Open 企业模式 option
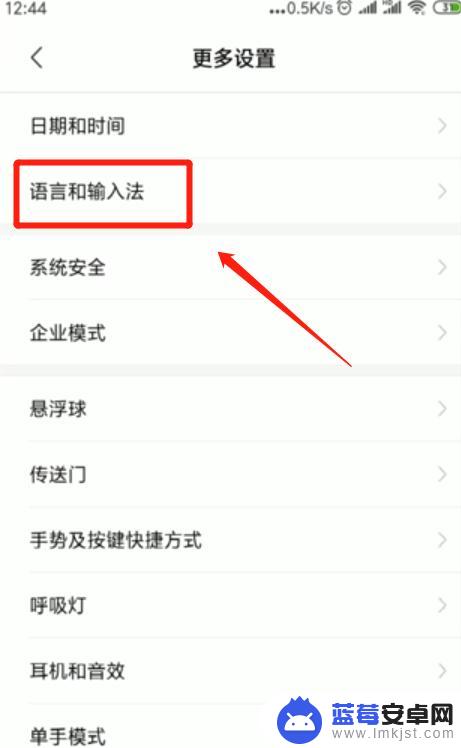The height and width of the screenshot is (748, 461). click(x=230, y=332)
